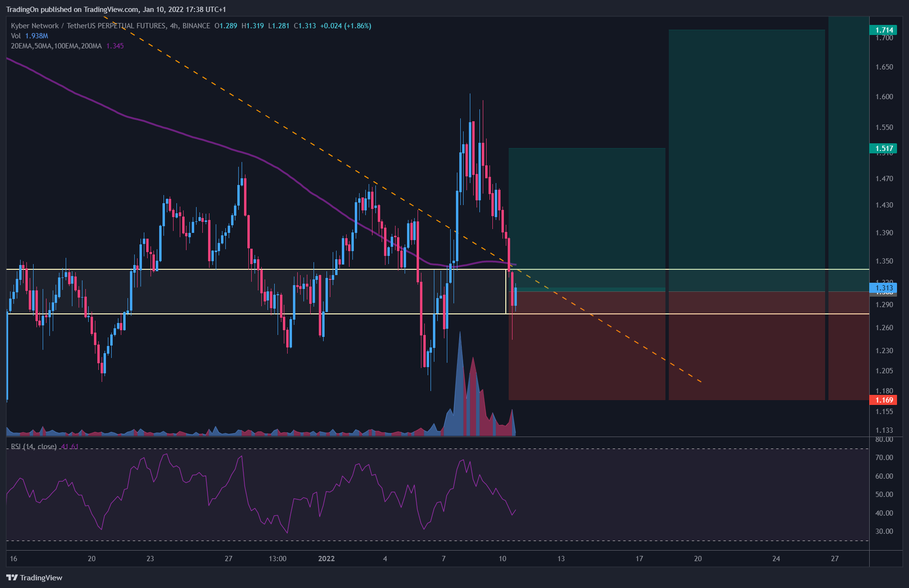Click the 1.600 price axis label
Screen dimensions: 909x588
(884, 96)
